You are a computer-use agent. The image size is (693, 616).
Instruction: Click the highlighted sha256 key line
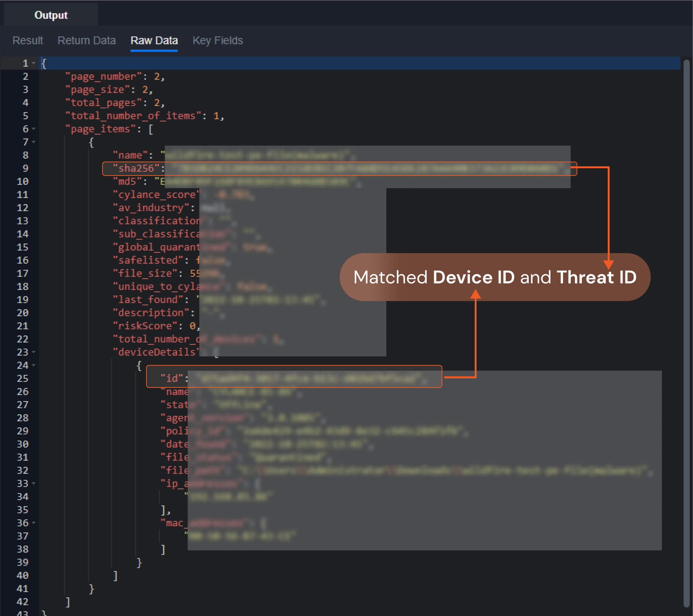point(136,168)
